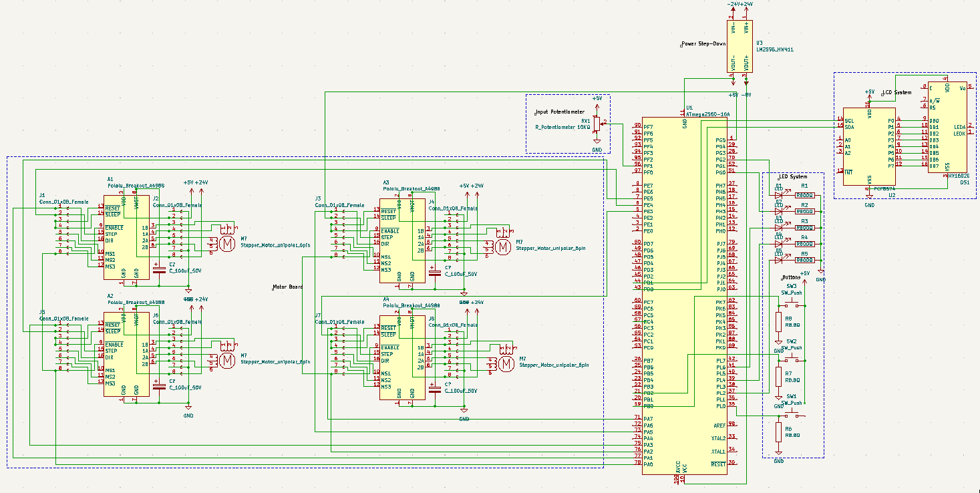Select push button switch SW2
Screen dimensions: 980x493
[x=792, y=359]
